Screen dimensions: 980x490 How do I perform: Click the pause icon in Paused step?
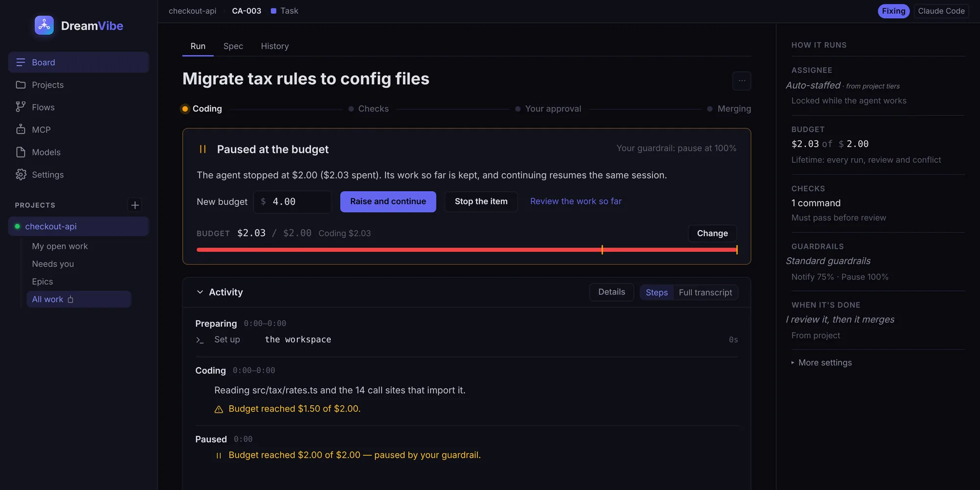tap(219, 455)
